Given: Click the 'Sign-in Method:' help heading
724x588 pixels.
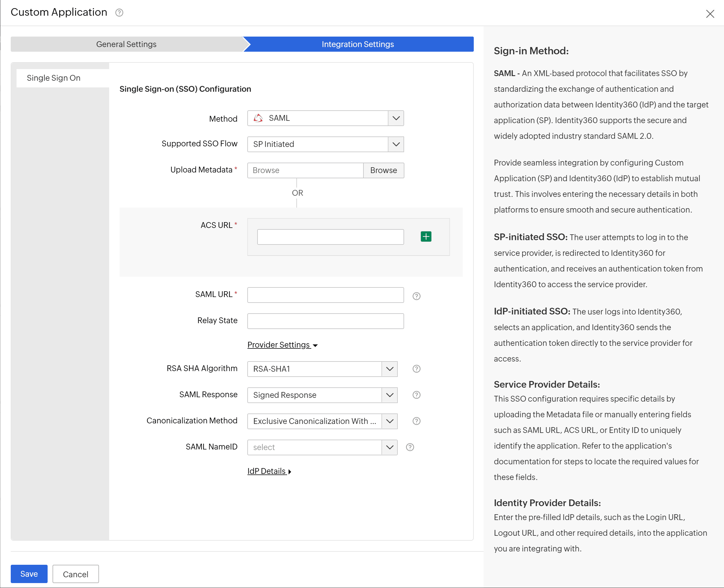Looking at the screenshot, I should pos(531,51).
